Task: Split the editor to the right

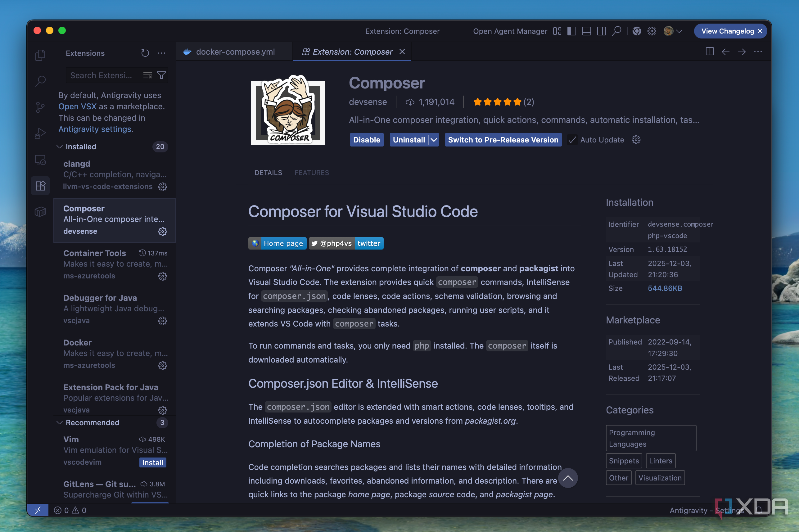Action: pos(709,52)
